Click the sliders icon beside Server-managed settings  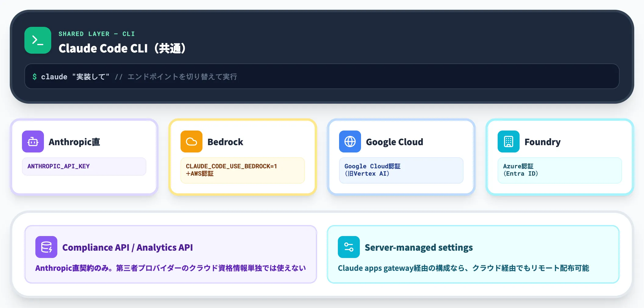[x=349, y=247]
